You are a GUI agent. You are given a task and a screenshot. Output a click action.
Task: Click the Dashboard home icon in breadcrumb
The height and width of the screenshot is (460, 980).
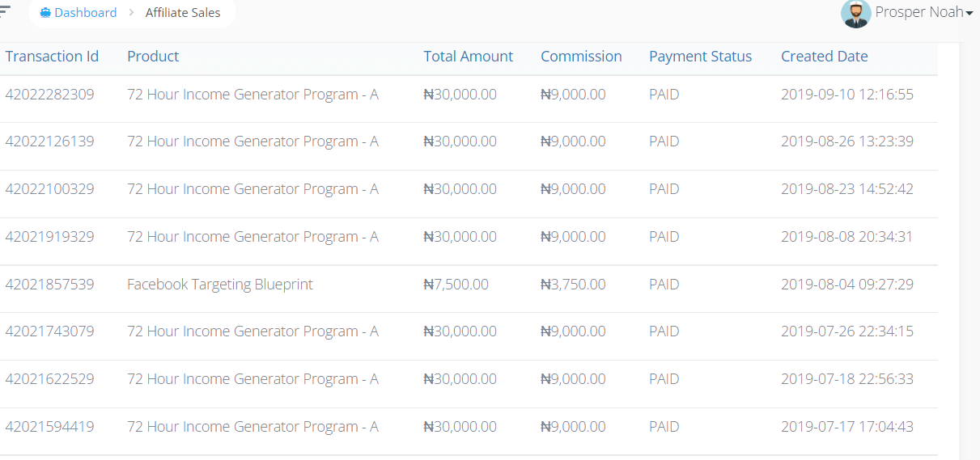point(45,13)
